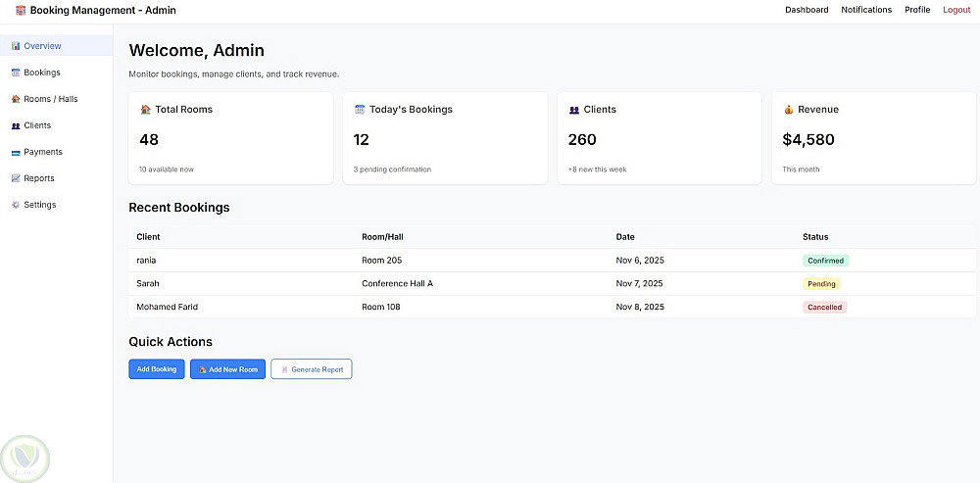Click the Rooms / Halls house icon
The image size is (980, 483).
(x=16, y=99)
